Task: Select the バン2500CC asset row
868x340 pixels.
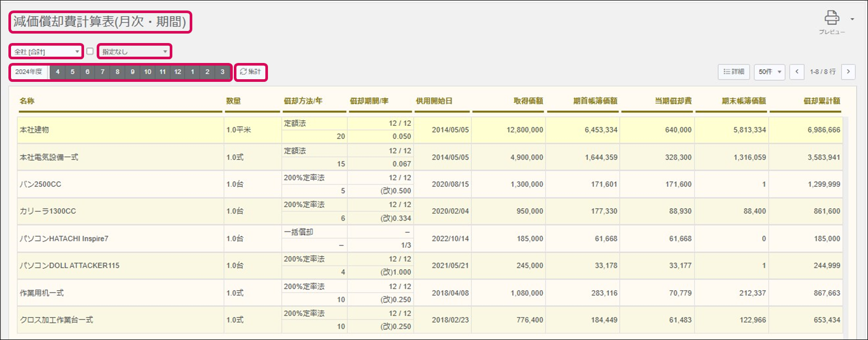Action: [430, 184]
